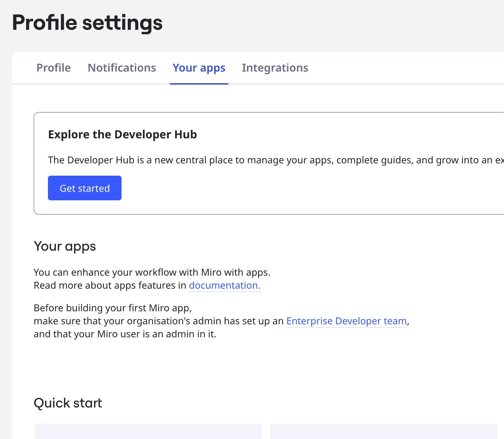The image size is (504, 439).
Task: Open the Notifications tab
Action: (x=122, y=68)
